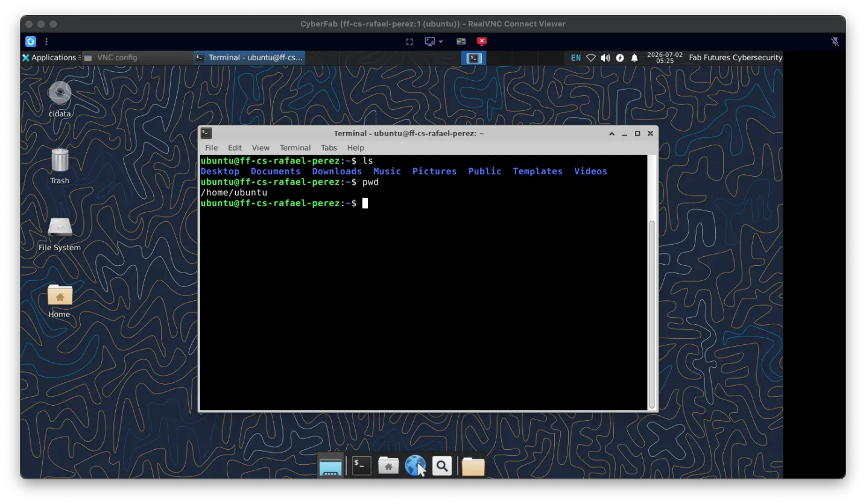The height and width of the screenshot is (504, 866).
Task: Select the Terminal taskbar window button
Action: (x=250, y=58)
